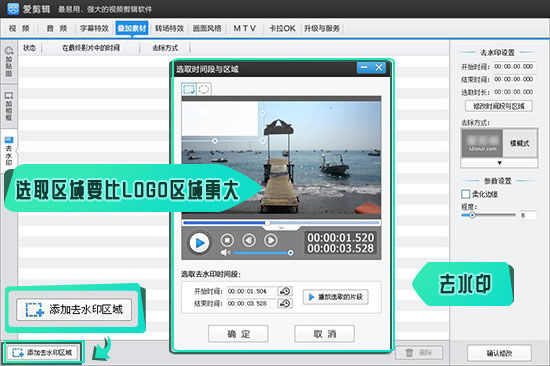
Task: Expand the chevron below the progress bar
Action: [281, 228]
